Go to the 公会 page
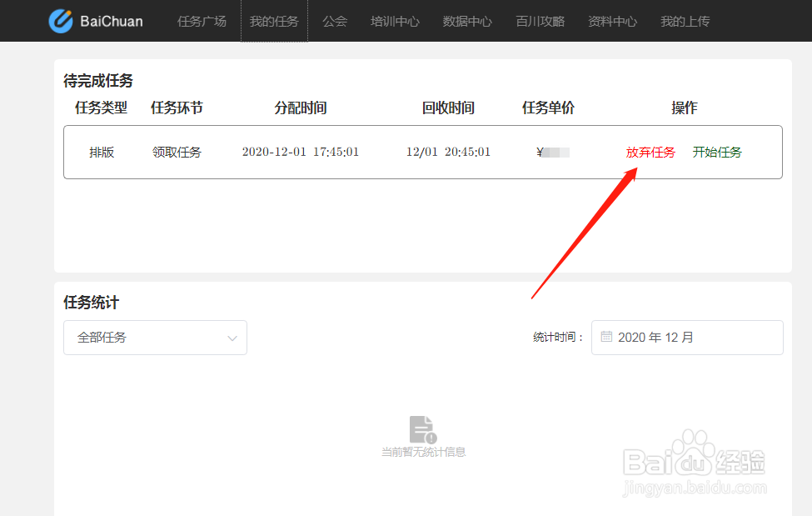Screen dimensions: 812x516 pyautogui.click(x=335, y=22)
